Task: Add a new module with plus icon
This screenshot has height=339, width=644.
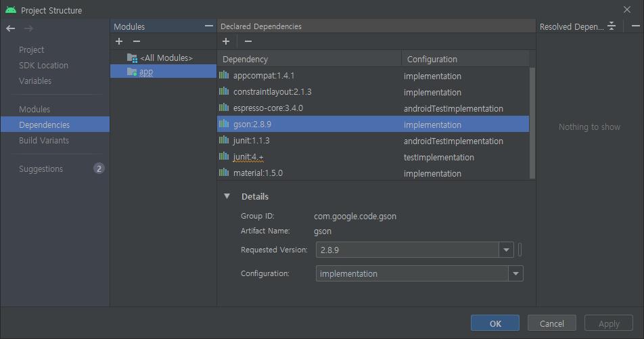Action: 119,41
